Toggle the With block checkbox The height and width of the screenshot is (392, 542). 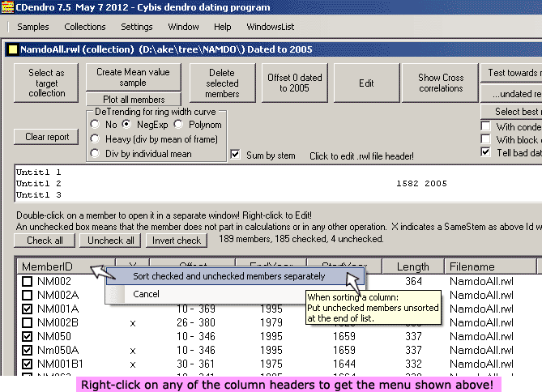point(485,139)
